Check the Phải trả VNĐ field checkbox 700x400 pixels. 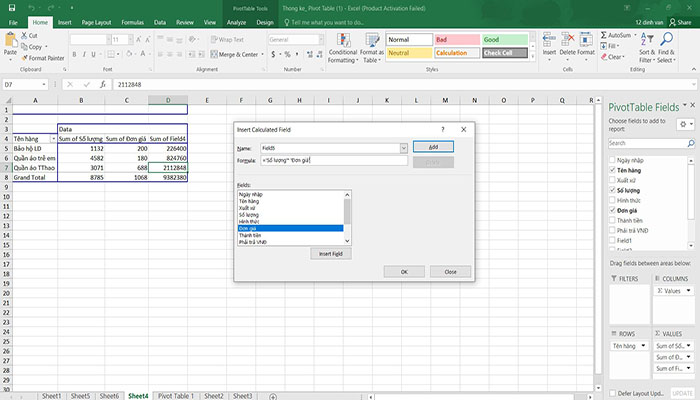[x=612, y=230]
